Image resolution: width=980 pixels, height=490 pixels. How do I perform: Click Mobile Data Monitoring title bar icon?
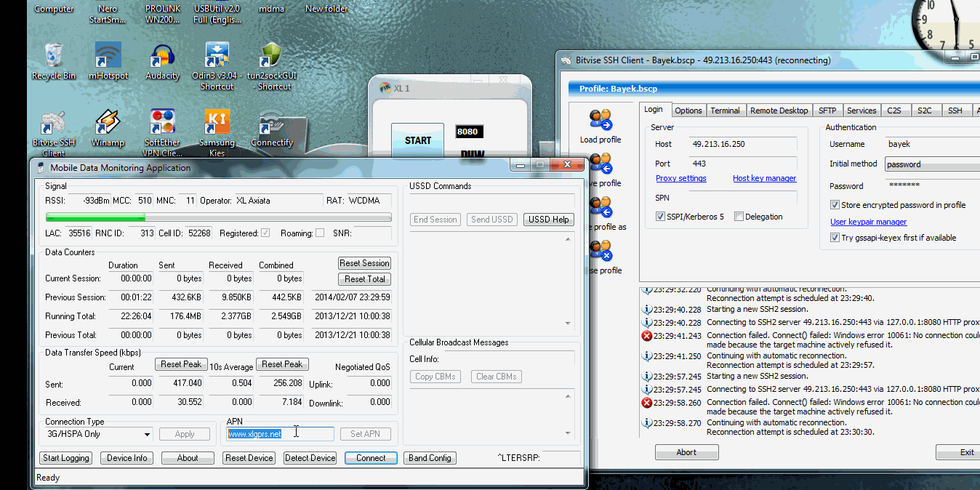pos(41,168)
